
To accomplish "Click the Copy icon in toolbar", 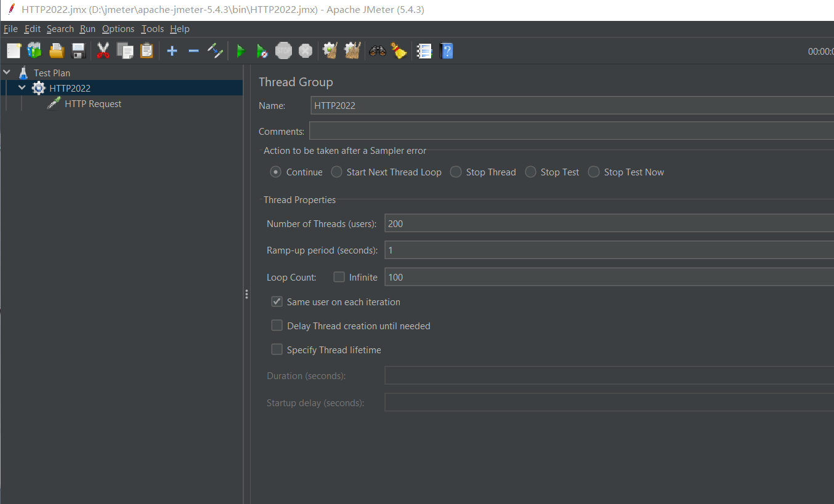I will pyautogui.click(x=125, y=50).
